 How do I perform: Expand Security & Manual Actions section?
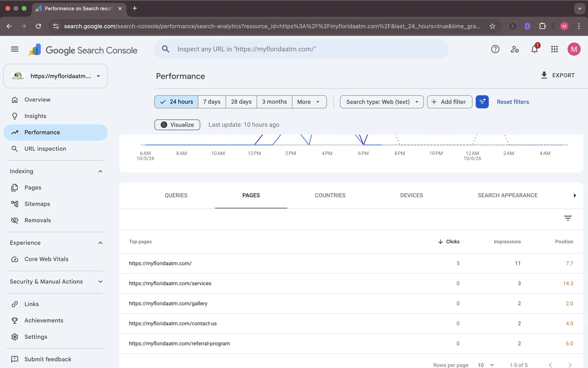100,282
